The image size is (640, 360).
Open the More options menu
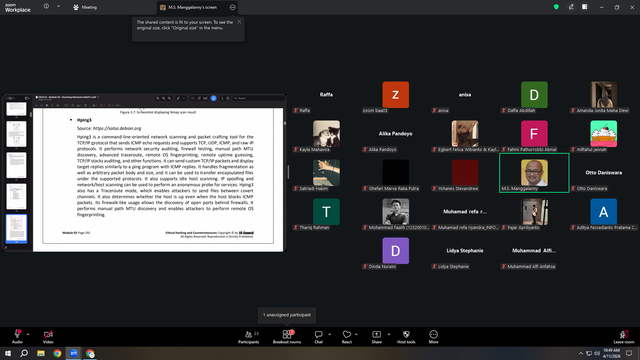[x=433, y=337]
